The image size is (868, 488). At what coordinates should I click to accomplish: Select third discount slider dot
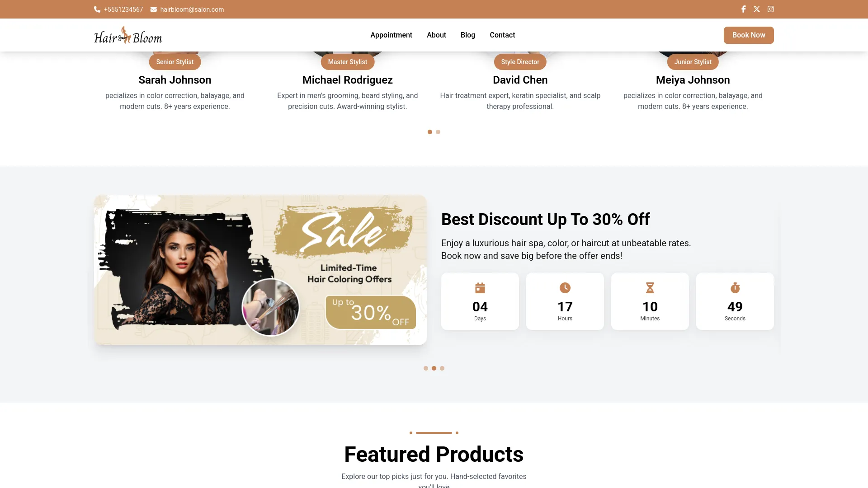(442, 368)
